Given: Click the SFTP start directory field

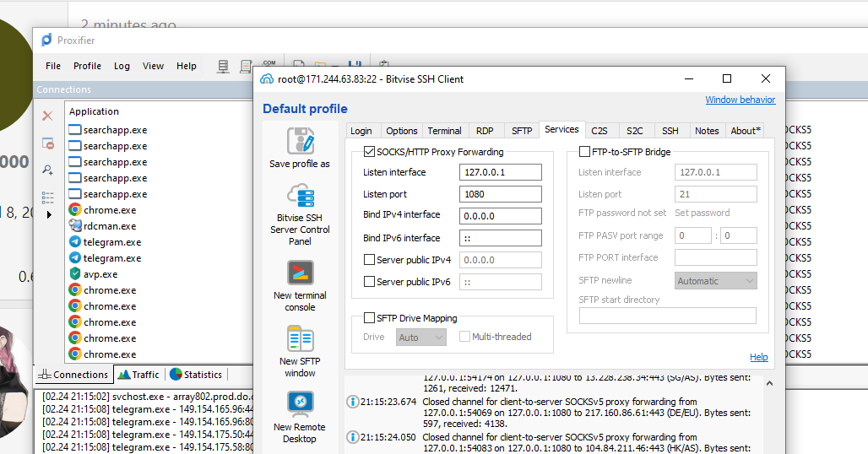Looking at the screenshot, I should [x=668, y=316].
